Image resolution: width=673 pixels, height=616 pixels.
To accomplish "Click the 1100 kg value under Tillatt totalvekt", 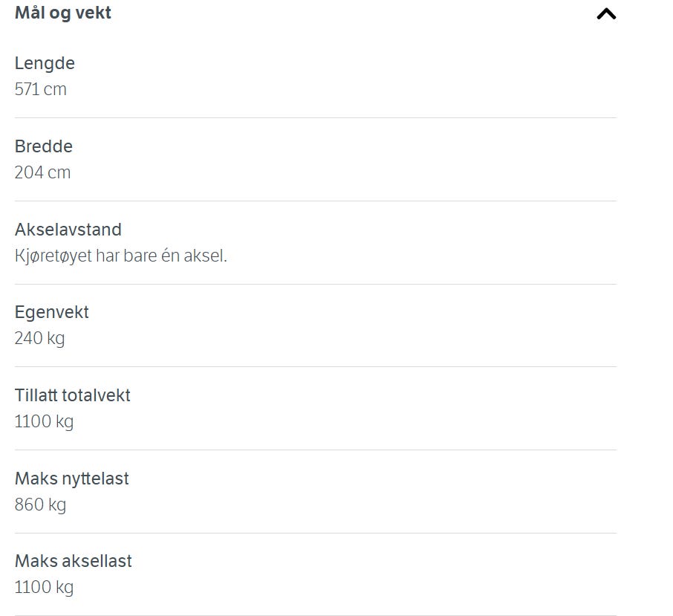I will click(x=45, y=421).
